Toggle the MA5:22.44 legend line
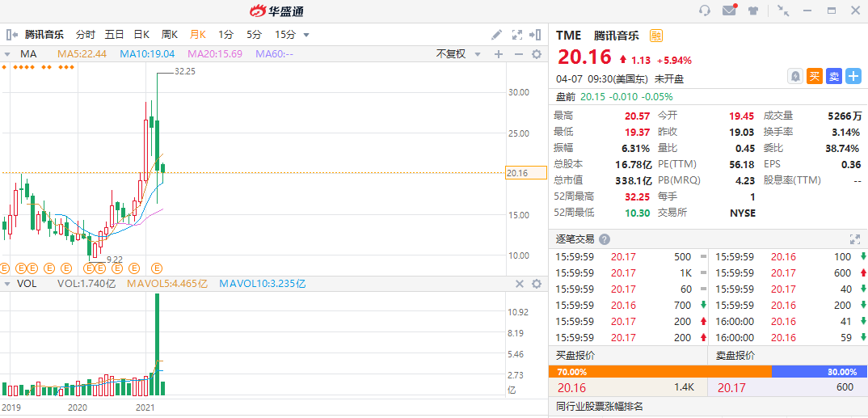The width and height of the screenshot is (868, 418). pos(82,53)
